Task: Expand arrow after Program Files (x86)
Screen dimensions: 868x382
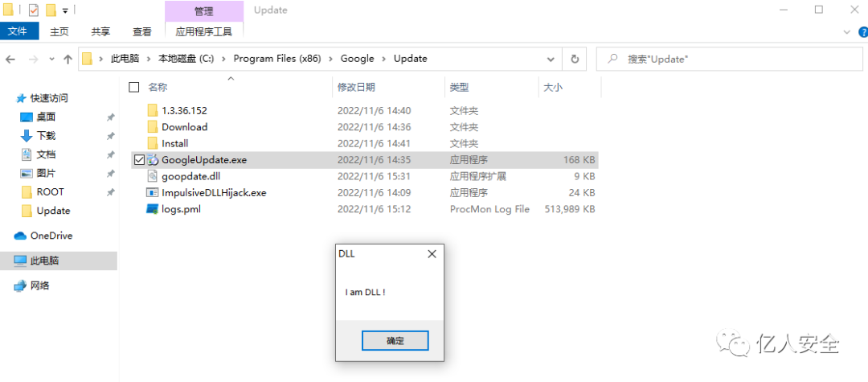Action: click(330, 59)
